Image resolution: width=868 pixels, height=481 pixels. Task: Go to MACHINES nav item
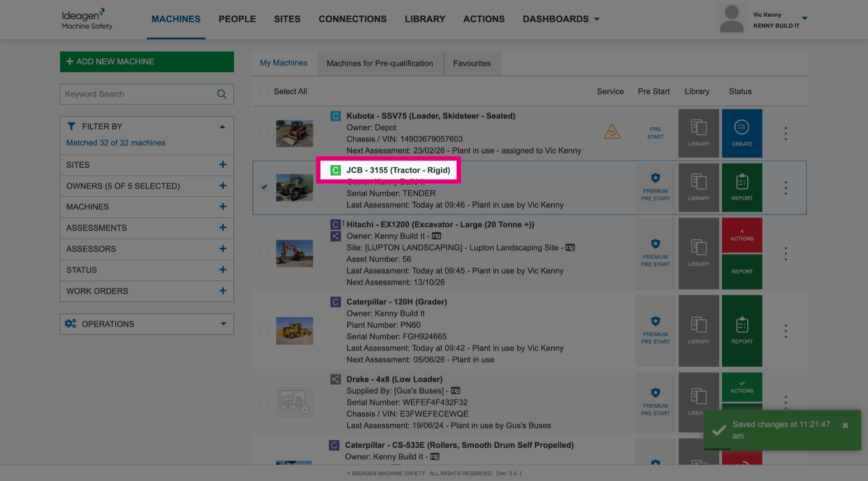click(176, 19)
